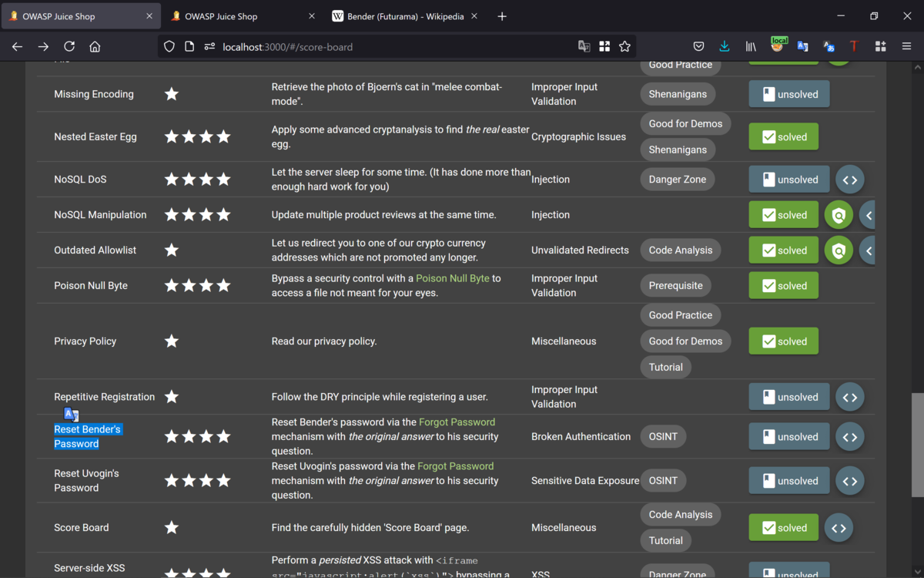
Task: Open the browser home page
Action: [95, 47]
